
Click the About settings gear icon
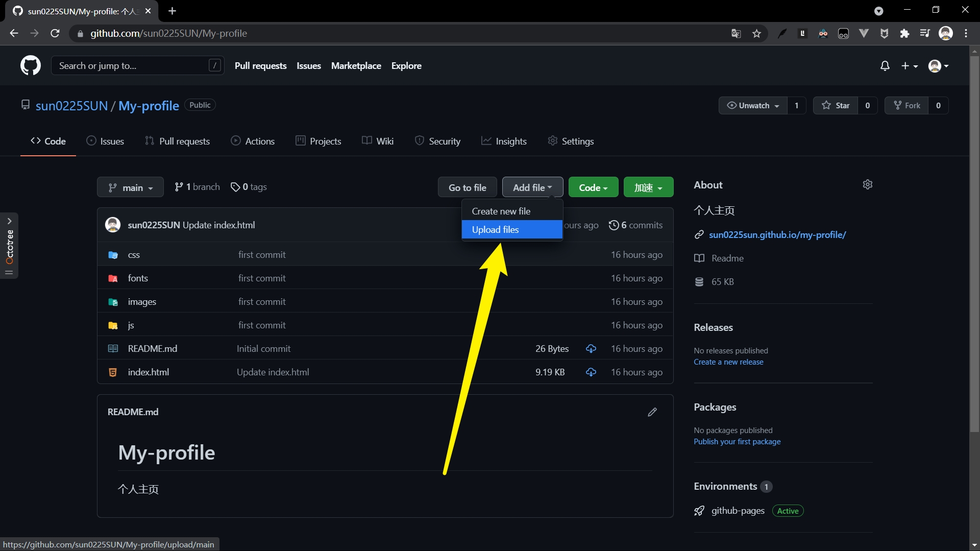tap(868, 184)
